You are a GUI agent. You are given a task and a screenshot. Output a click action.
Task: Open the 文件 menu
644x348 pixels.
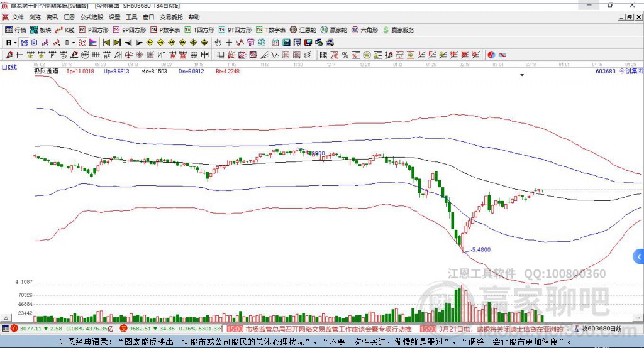18,17
